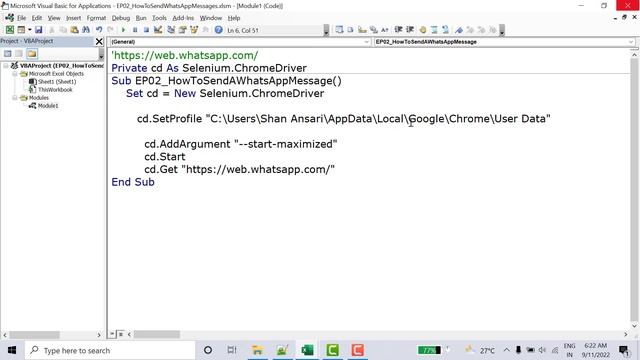Open the File menu
The height and width of the screenshot is (360, 640).
point(21,18)
